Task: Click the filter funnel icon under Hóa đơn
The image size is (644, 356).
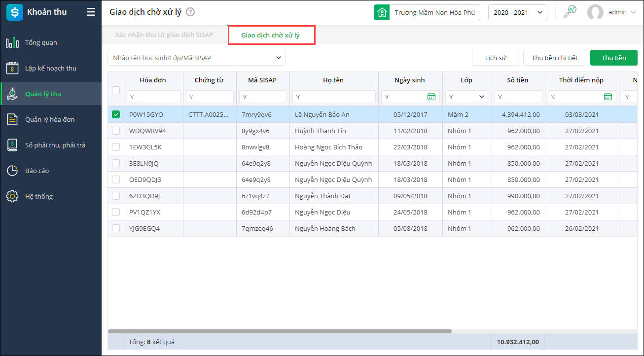Action: click(132, 97)
